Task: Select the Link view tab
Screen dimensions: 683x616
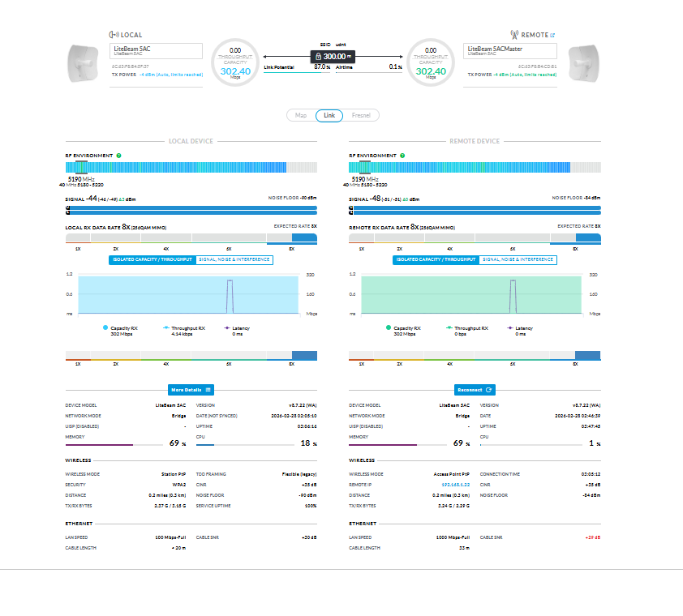Action: coord(329,115)
